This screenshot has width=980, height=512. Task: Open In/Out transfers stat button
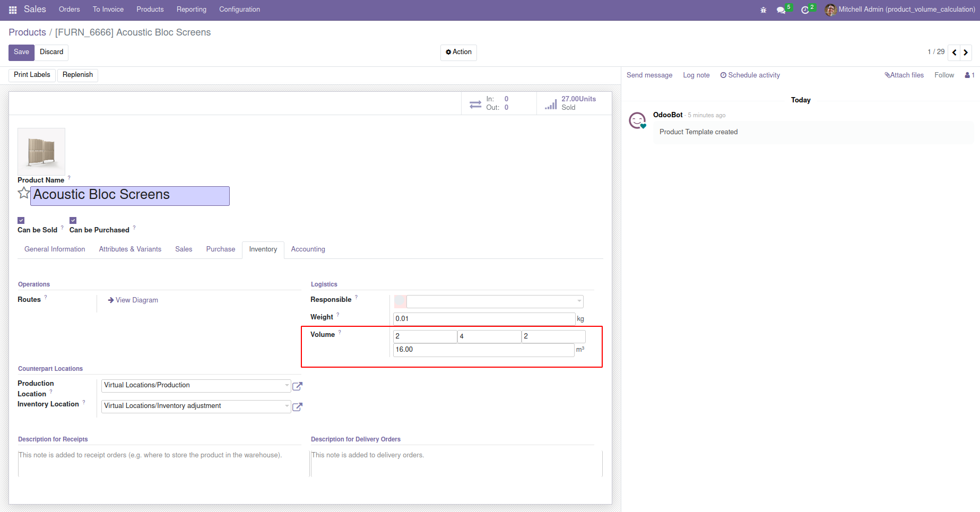[499, 103]
